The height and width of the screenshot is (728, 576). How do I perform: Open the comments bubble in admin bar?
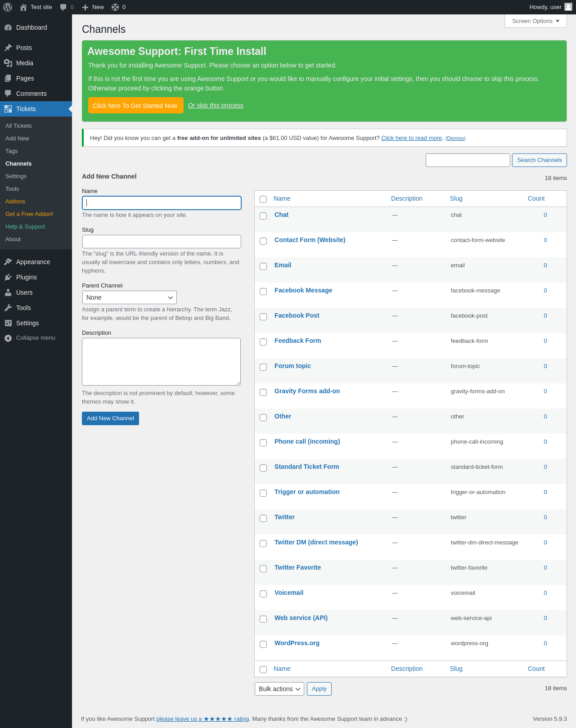coord(63,7)
